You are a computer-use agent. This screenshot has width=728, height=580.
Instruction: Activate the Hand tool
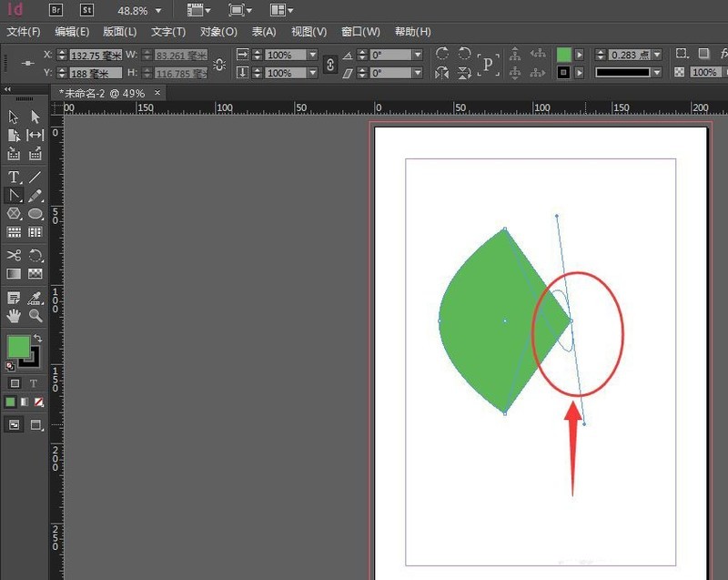(x=14, y=316)
